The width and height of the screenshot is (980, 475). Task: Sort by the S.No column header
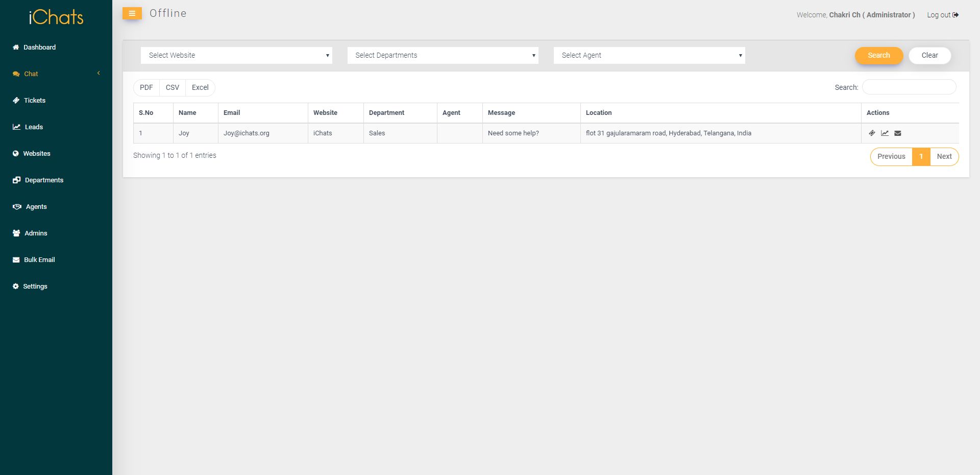coord(153,113)
